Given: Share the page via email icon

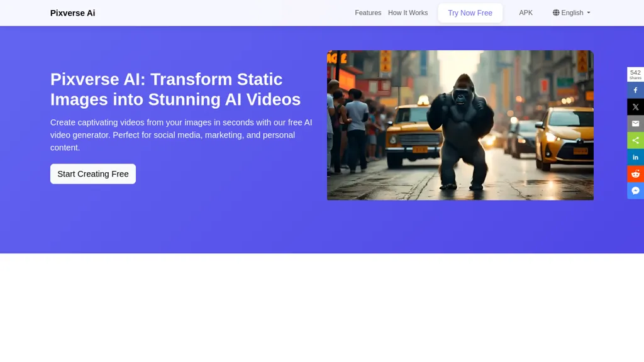Looking at the screenshot, I should click(635, 124).
